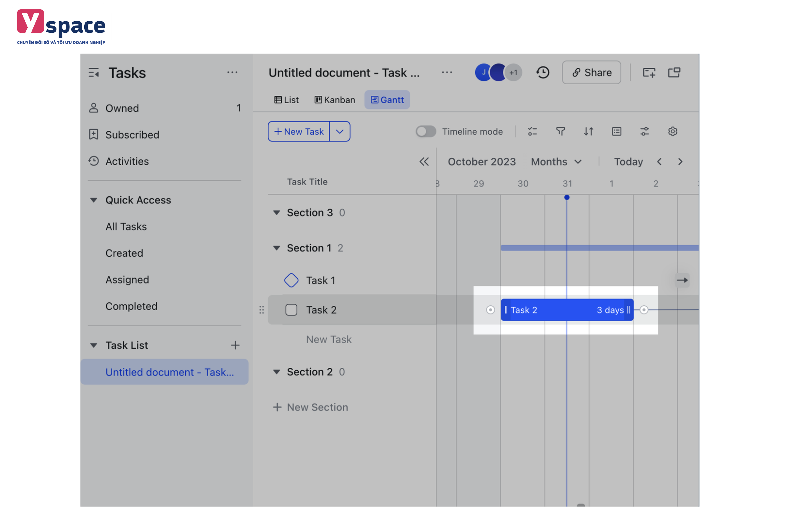Click Task 2 bar right resize handle

point(629,310)
